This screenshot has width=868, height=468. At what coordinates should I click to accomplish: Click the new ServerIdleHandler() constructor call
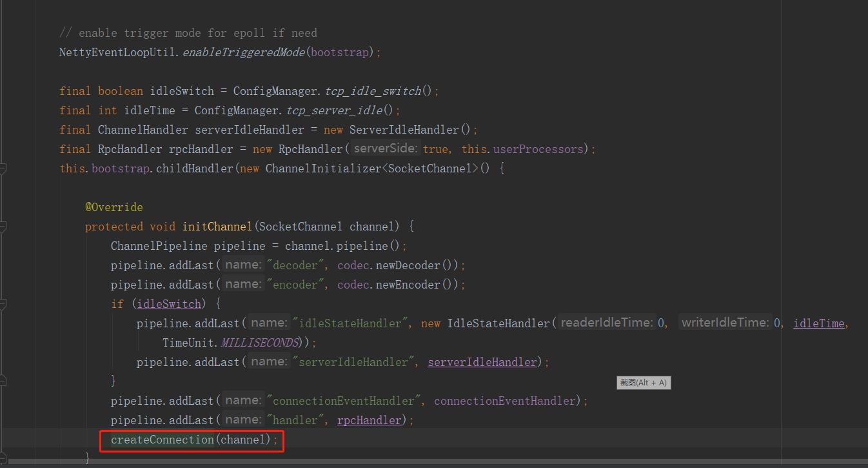click(398, 130)
